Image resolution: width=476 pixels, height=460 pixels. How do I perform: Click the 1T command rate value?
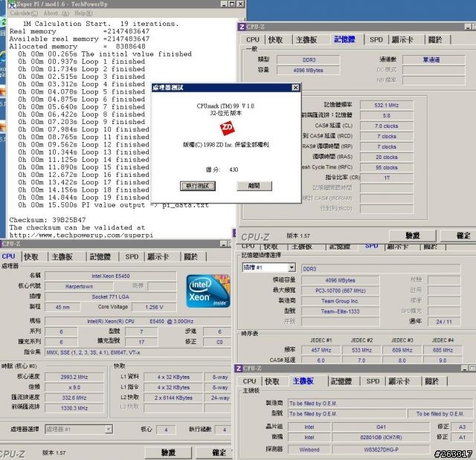tap(387, 178)
